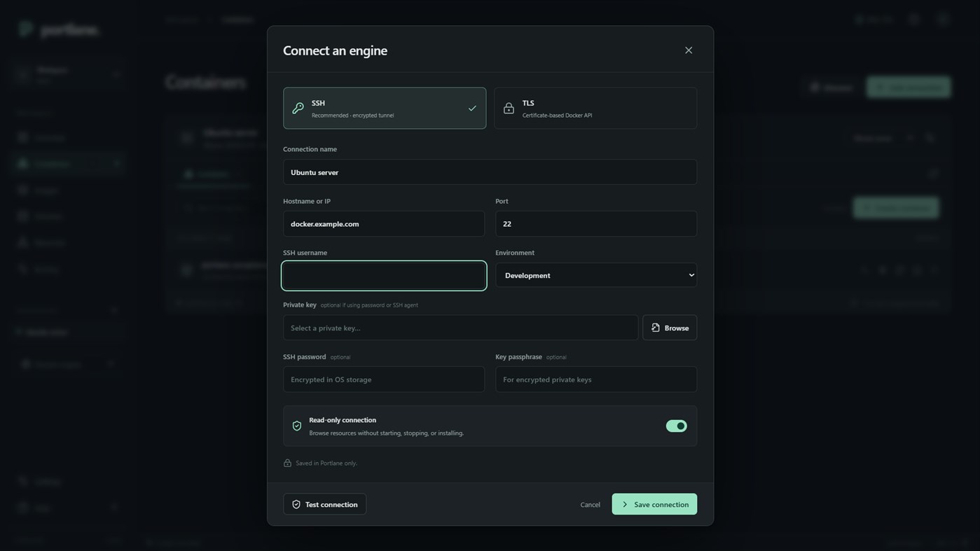Click the lock icon on TLS card
This screenshot has width=980, height=551.
point(509,109)
